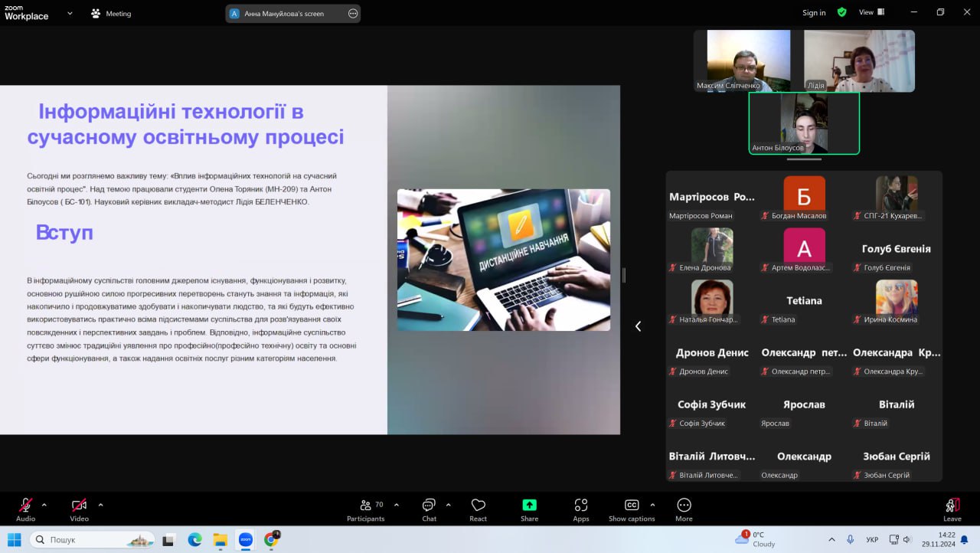The width and height of the screenshot is (980, 553).
Task: Click the muted mic icon beside Зюбан Сергій
Action: tap(857, 475)
